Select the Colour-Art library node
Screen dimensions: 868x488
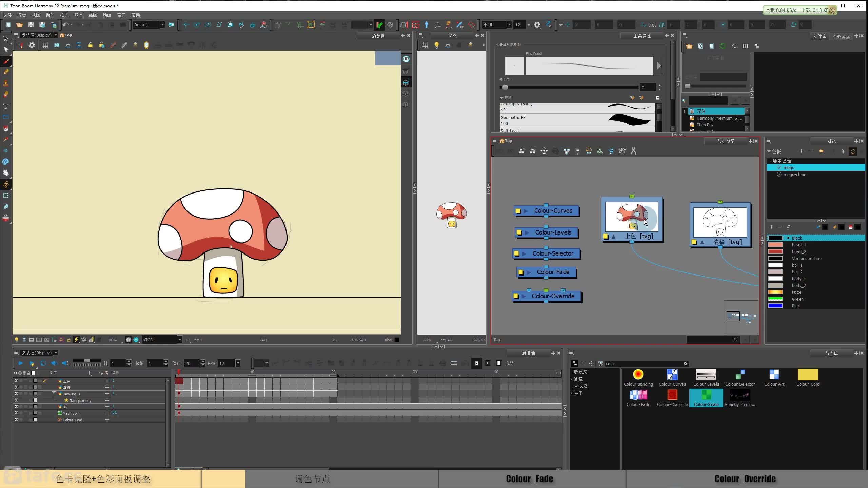(x=774, y=378)
